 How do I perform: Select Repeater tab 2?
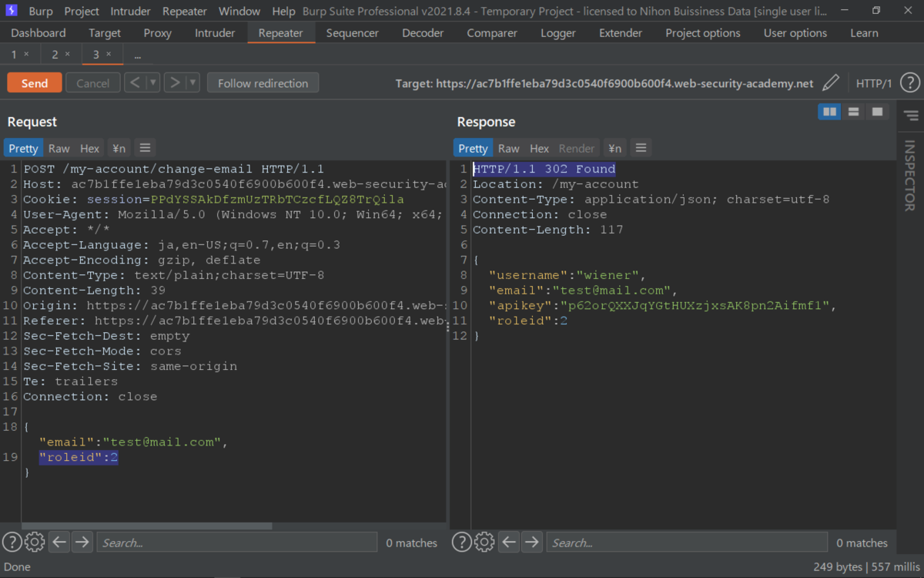pos(55,54)
